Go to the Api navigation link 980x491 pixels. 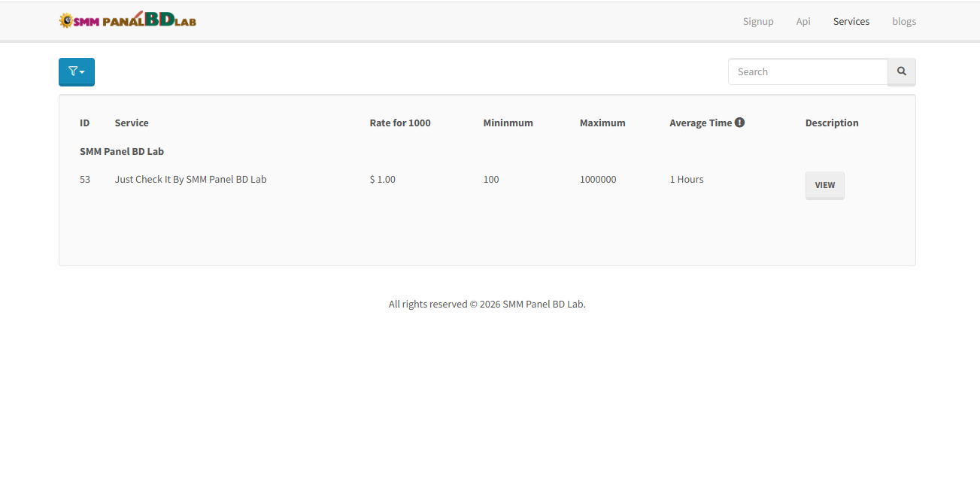click(803, 21)
